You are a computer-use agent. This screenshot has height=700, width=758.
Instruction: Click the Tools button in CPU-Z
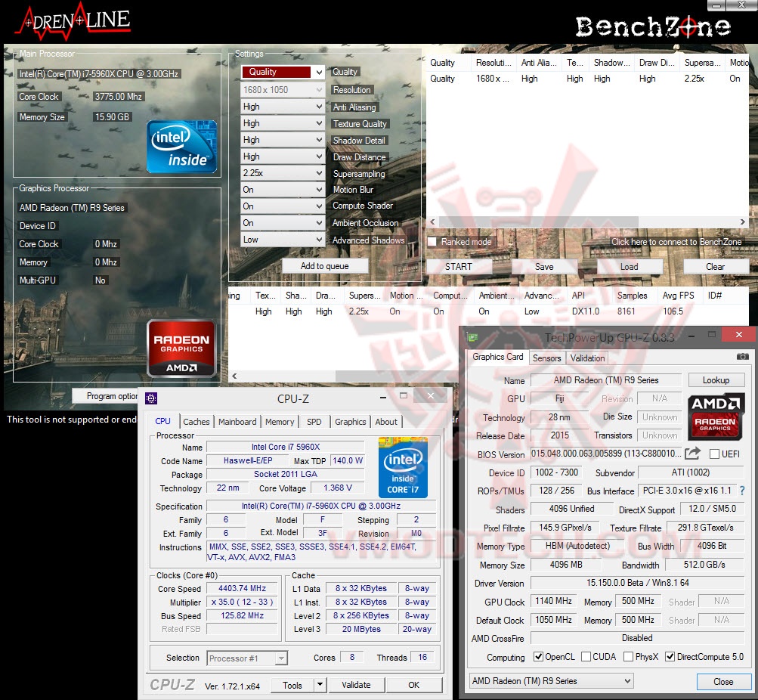coord(292,685)
